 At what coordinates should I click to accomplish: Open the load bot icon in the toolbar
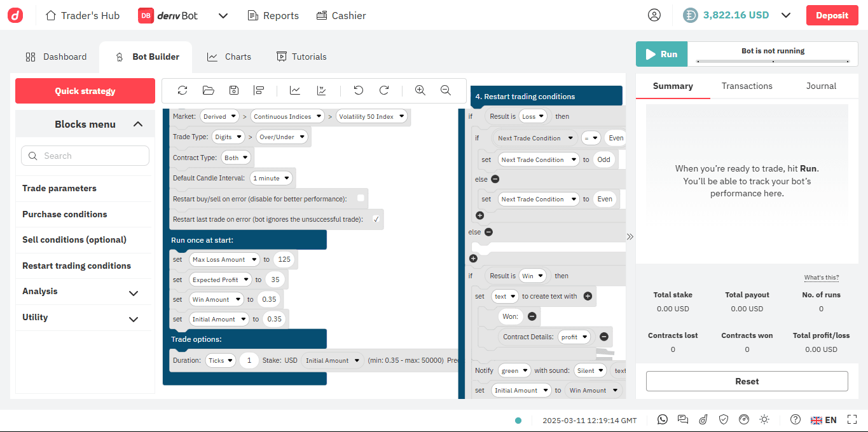click(x=208, y=90)
